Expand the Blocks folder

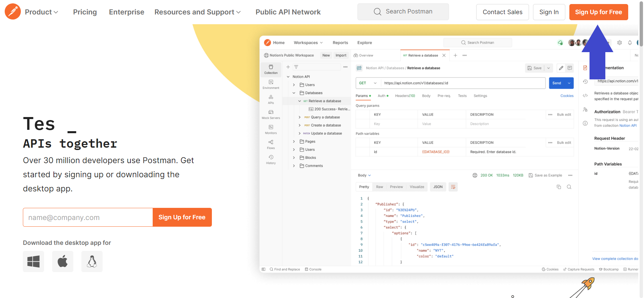coord(294,158)
